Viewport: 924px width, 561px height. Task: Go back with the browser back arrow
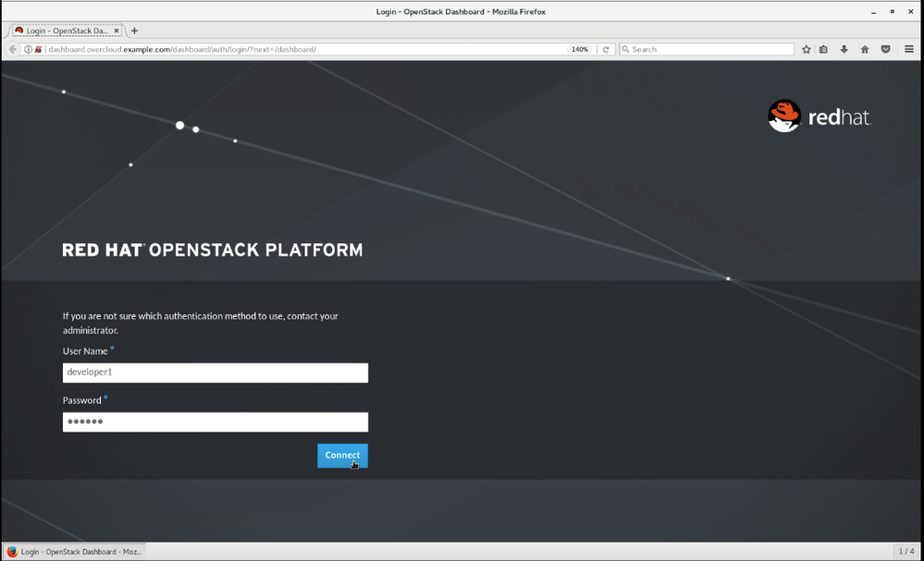(13, 49)
